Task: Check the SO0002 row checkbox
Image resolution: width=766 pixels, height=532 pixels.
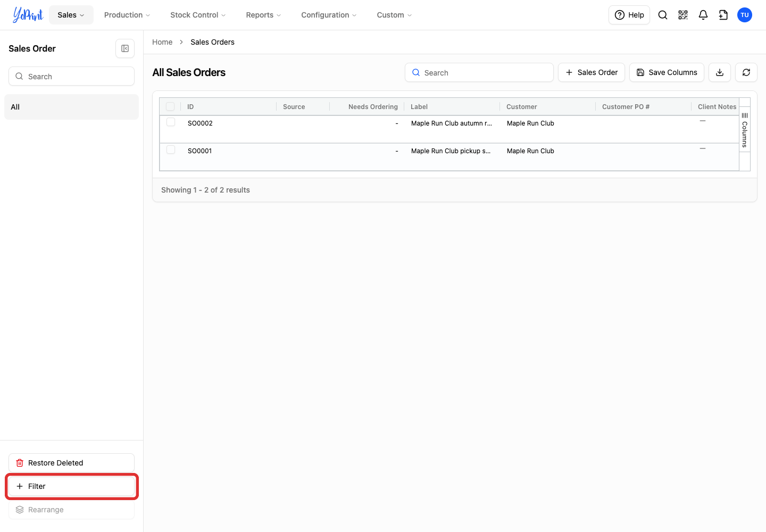Action: [x=171, y=122]
